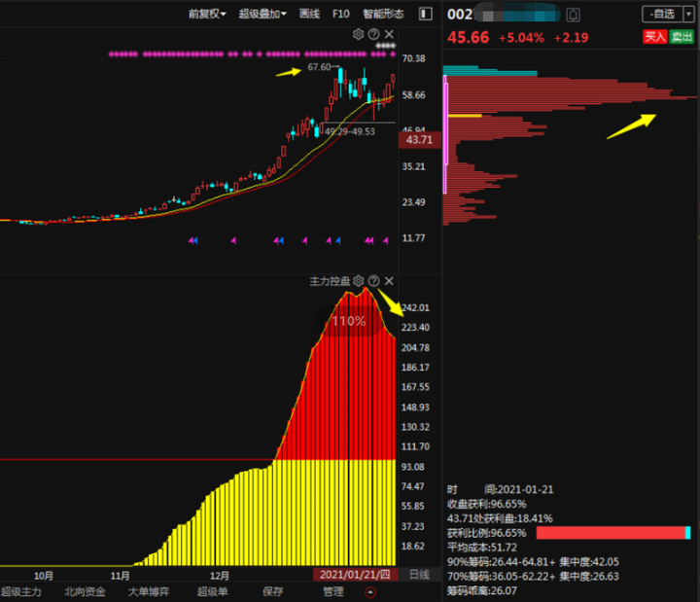
Task: Expand the 自选 dropdown arrow
Action: pyautogui.click(x=688, y=15)
